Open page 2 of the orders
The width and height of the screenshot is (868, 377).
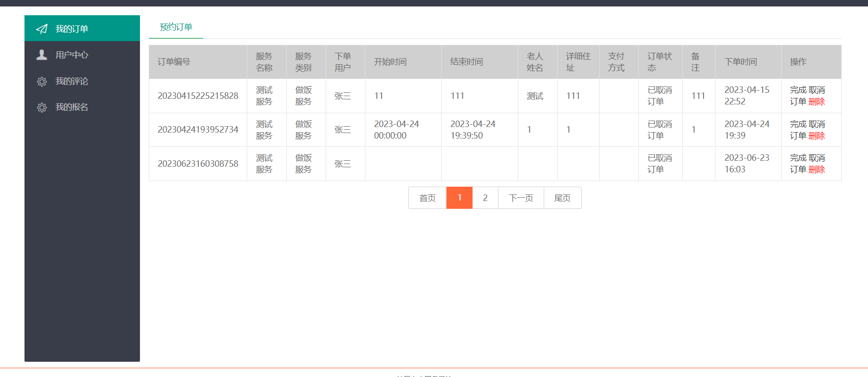(485, 198)
